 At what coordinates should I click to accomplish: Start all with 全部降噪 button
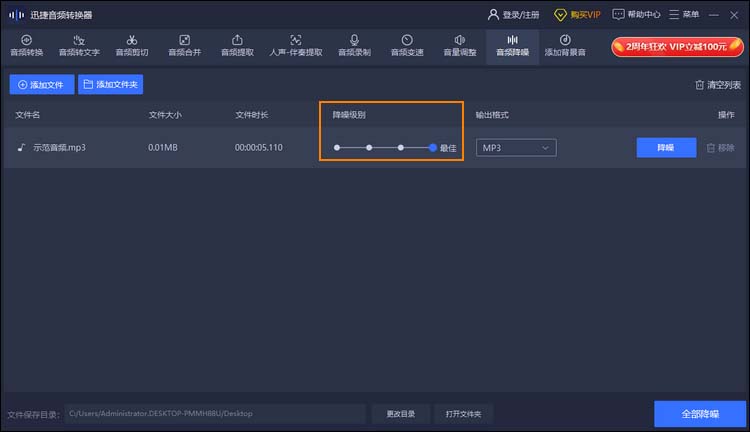700,414
